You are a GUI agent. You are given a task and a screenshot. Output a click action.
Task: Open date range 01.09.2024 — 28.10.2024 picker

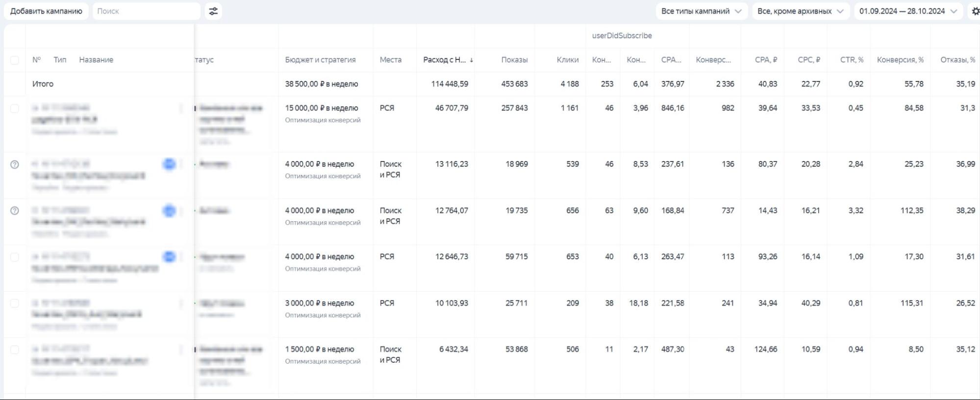[x=908, y=11]
